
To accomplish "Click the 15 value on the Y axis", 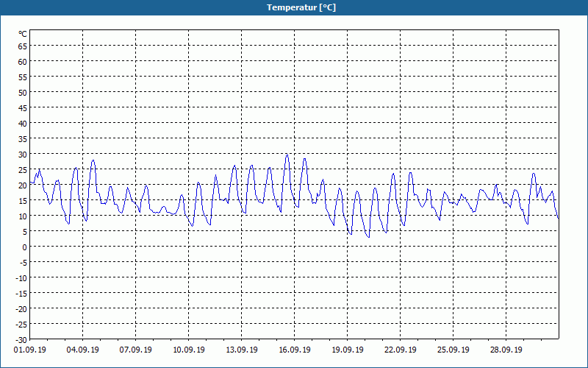I will [23, 200].
